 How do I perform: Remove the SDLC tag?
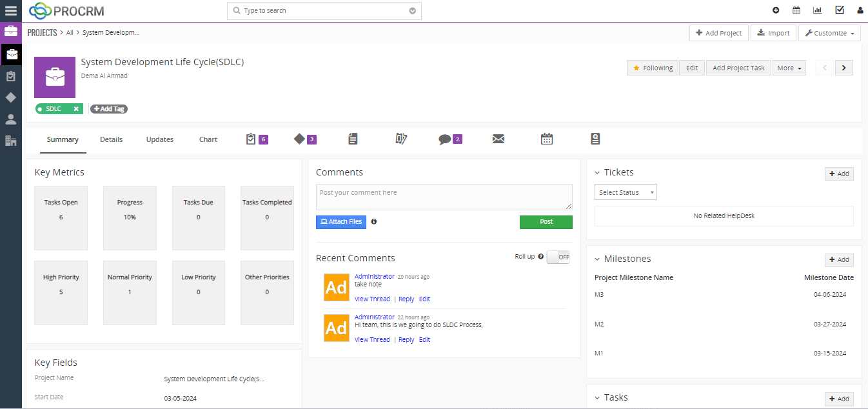76,109
